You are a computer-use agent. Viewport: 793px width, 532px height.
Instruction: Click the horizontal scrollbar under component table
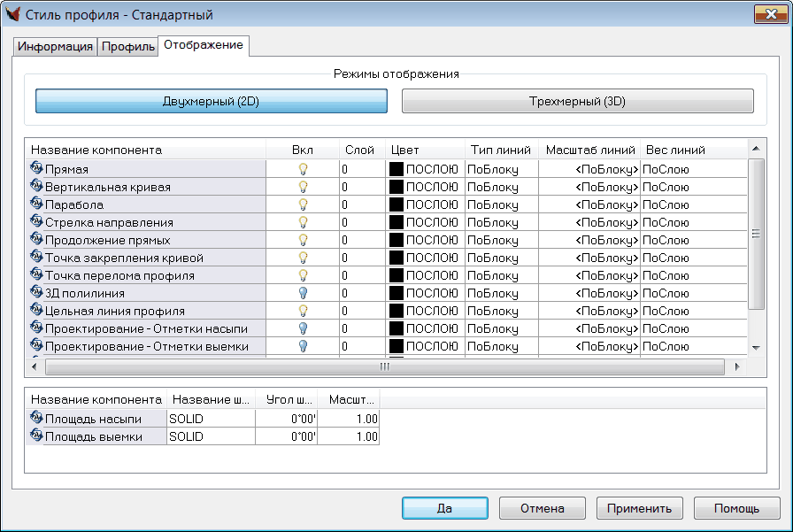(x=384, y=366)
